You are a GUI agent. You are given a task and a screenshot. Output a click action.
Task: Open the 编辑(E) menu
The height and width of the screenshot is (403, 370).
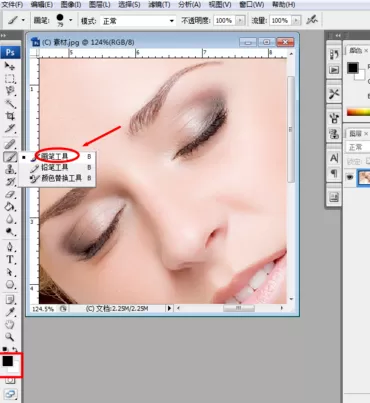tap(42, 5)
